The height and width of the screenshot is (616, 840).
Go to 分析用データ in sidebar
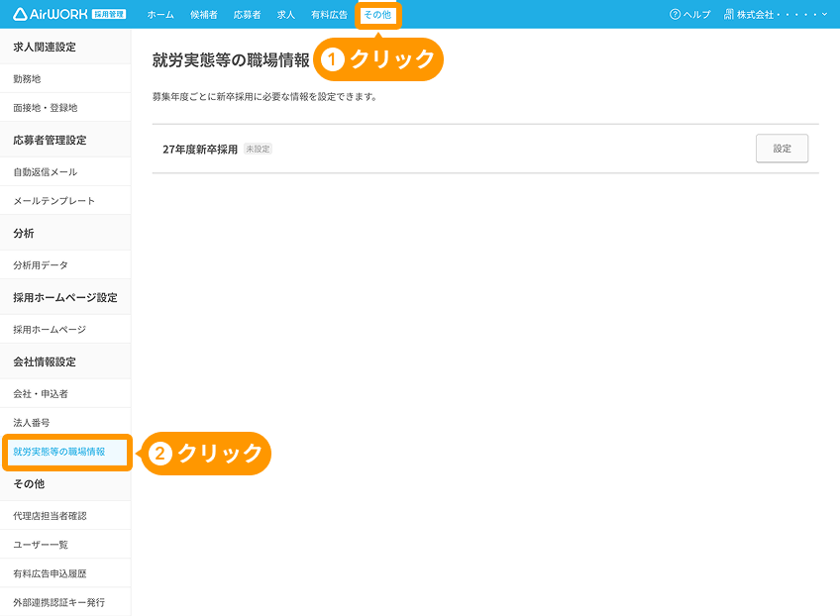(x=41, y=265)
